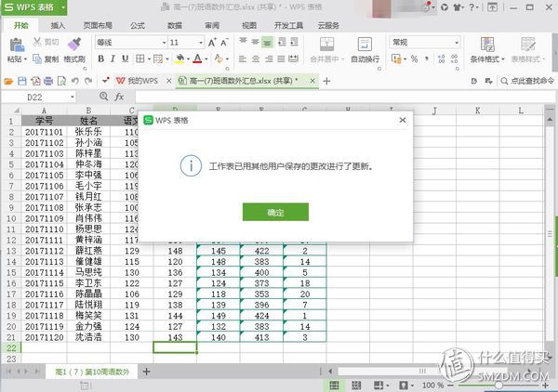This screenshot has width=558, height=392.
Task: Click the vertical scrollbar up arrow
Action: tap(550, 120)
